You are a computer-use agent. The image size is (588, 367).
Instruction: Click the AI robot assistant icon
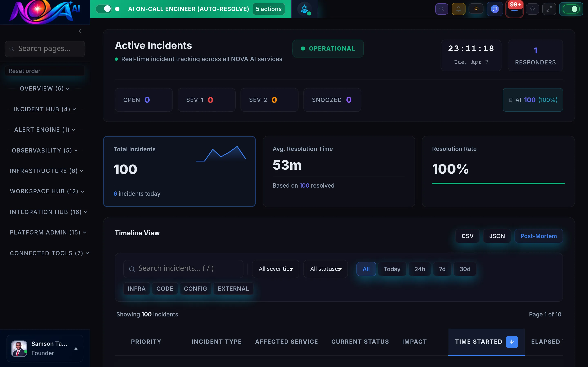305,9
